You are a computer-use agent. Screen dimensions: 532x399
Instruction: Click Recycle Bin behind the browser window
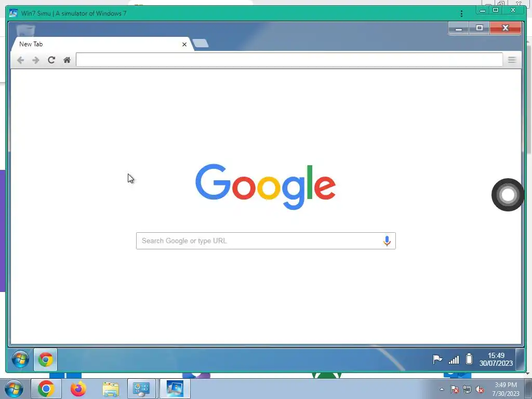point(26,31)
